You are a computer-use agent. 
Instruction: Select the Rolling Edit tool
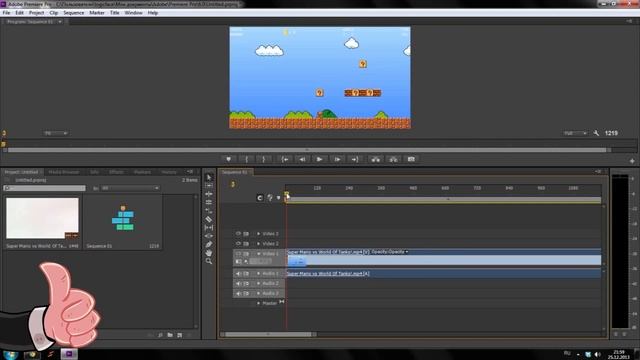pos(209,202)
